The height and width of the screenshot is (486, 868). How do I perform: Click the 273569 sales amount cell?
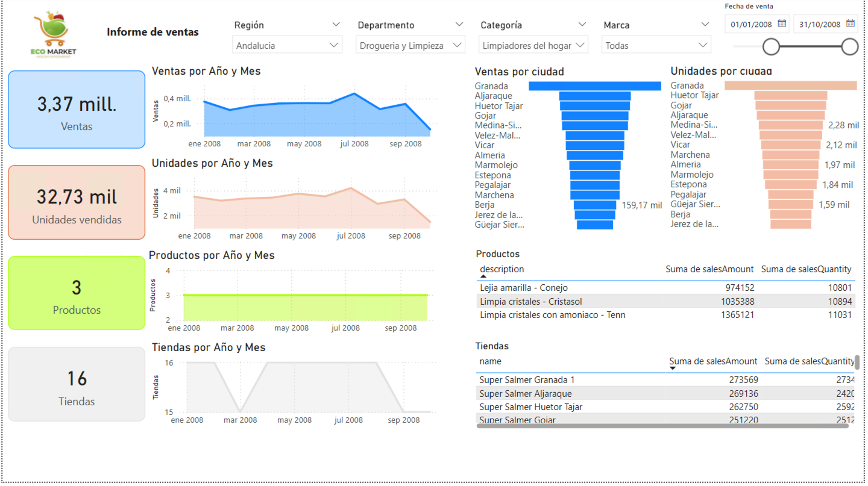pos(743,380)
